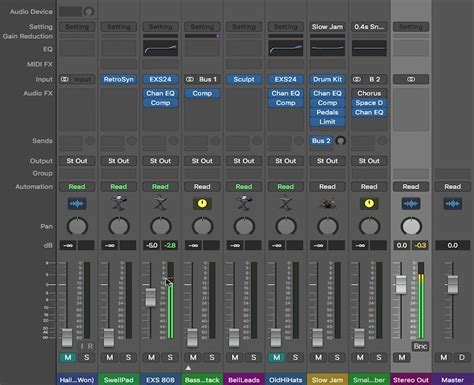
Task: Toggle mute on Stereo Out channel
Action: [x=402, y=357]
